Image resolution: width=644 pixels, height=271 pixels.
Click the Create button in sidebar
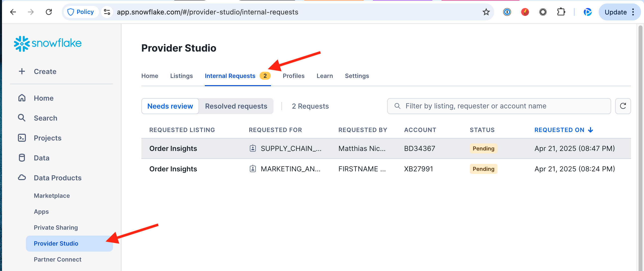click(x=45, y=71)
